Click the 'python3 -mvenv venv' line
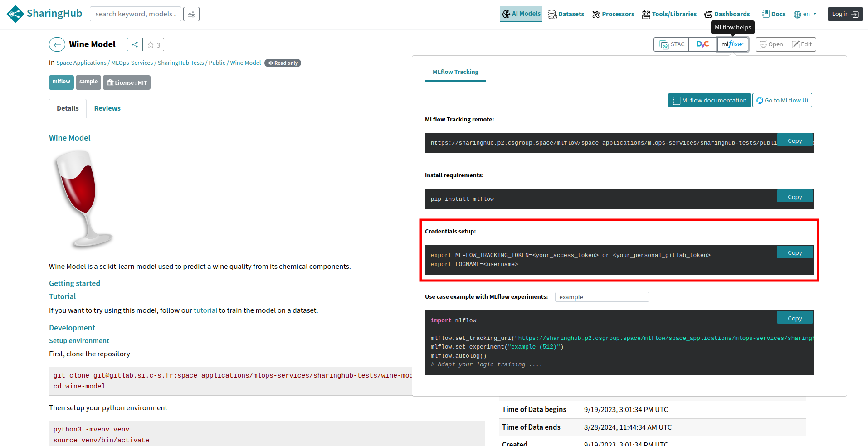The width and height of the screenshot is (868, 446). coord(91,429)
